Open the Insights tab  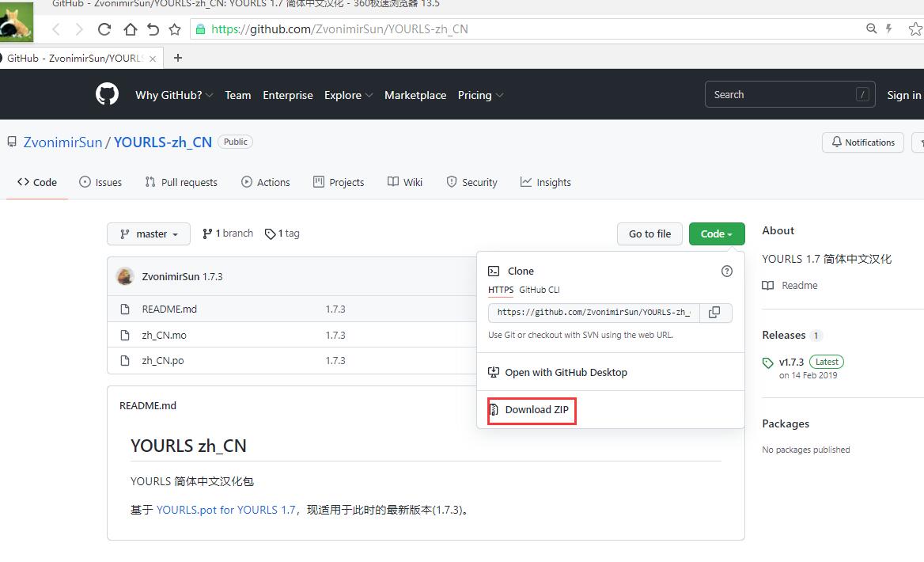pyautogui.click(x=546, y=182)
